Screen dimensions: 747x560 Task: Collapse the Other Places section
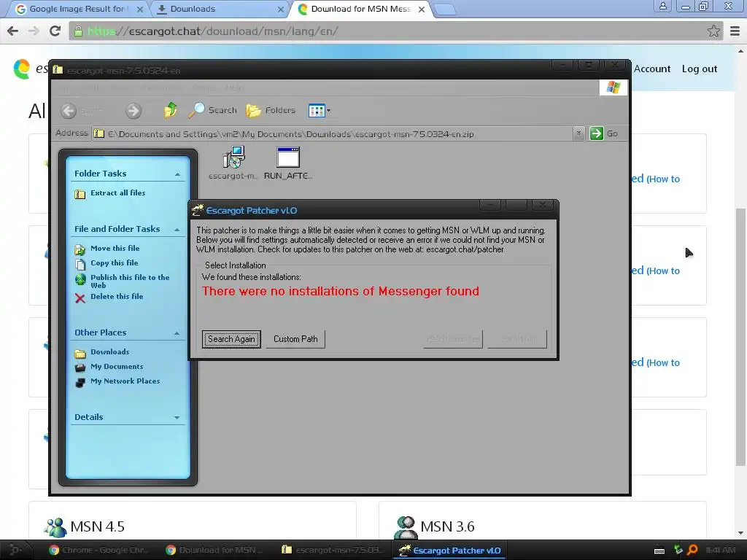tap(177, 333)
